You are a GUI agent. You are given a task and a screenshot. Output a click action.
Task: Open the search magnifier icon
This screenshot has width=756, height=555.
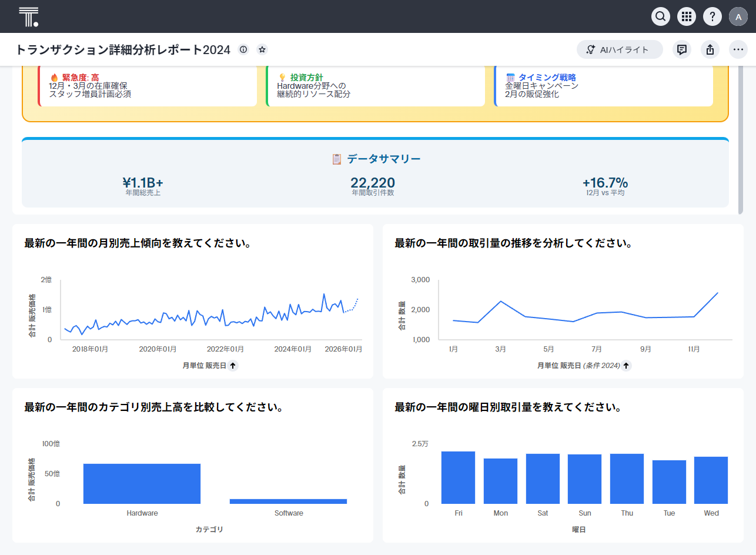click(x=661, y=16)
